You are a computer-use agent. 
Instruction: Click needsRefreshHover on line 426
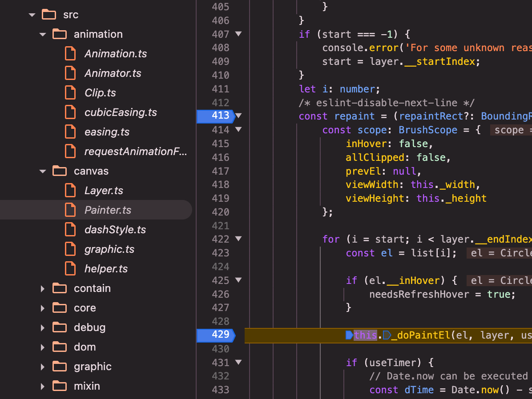coord(419,294)
